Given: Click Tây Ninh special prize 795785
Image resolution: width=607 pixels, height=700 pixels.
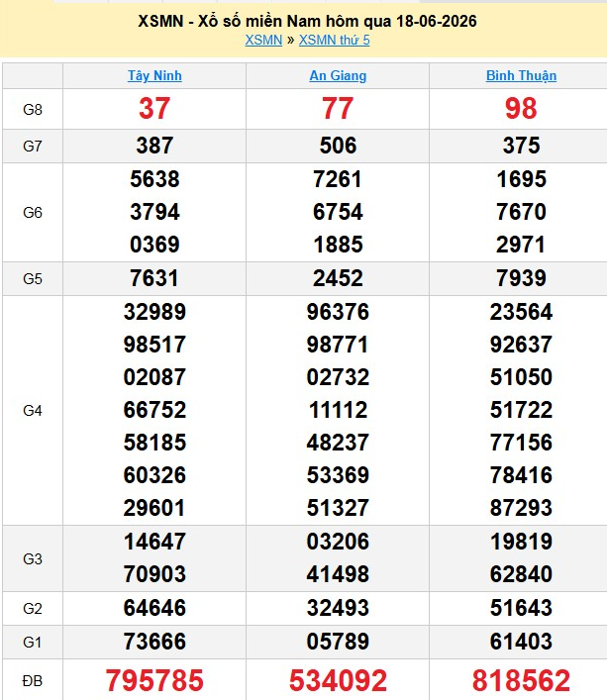Looking at the screenshot, I should [154, 681].
